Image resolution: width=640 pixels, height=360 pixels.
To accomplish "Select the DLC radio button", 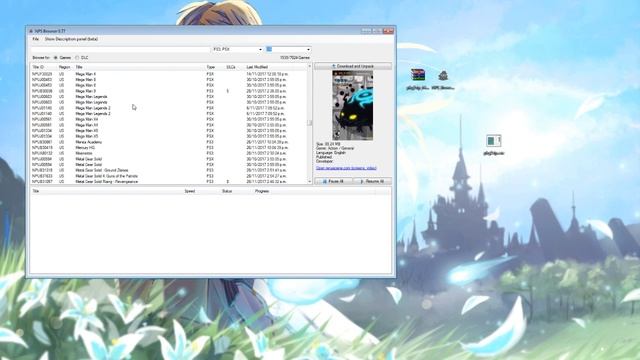I will click(77, 58).
